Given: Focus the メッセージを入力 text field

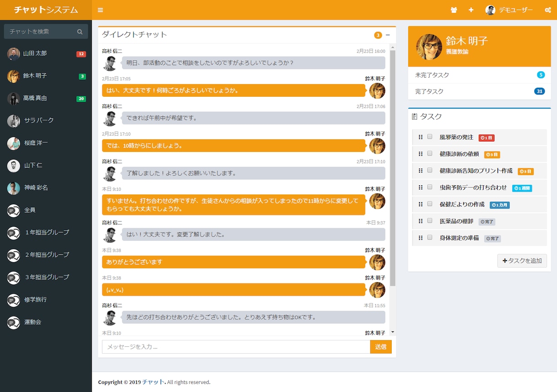Looking at the screenshot, I should [236, 347].
